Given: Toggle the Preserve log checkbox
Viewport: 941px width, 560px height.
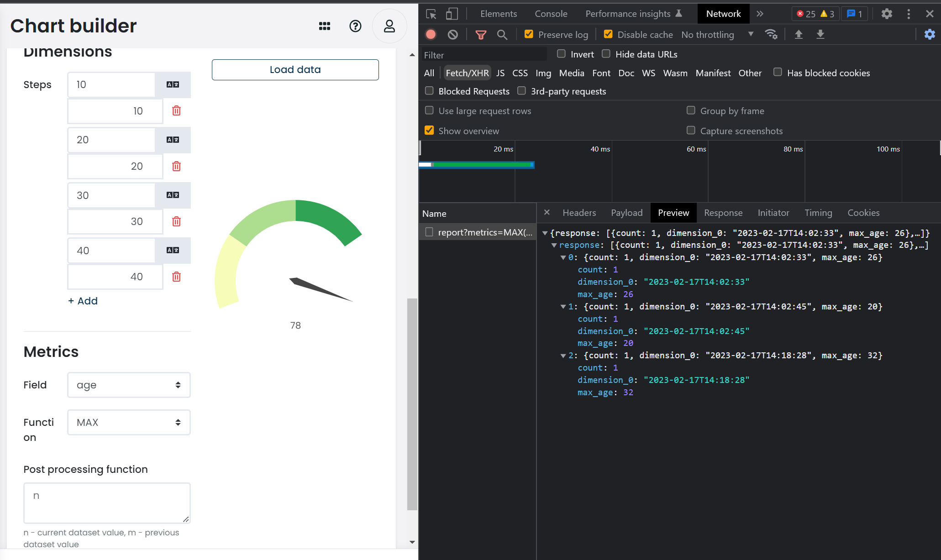Looking at the screenshot, I should point(529,34).
